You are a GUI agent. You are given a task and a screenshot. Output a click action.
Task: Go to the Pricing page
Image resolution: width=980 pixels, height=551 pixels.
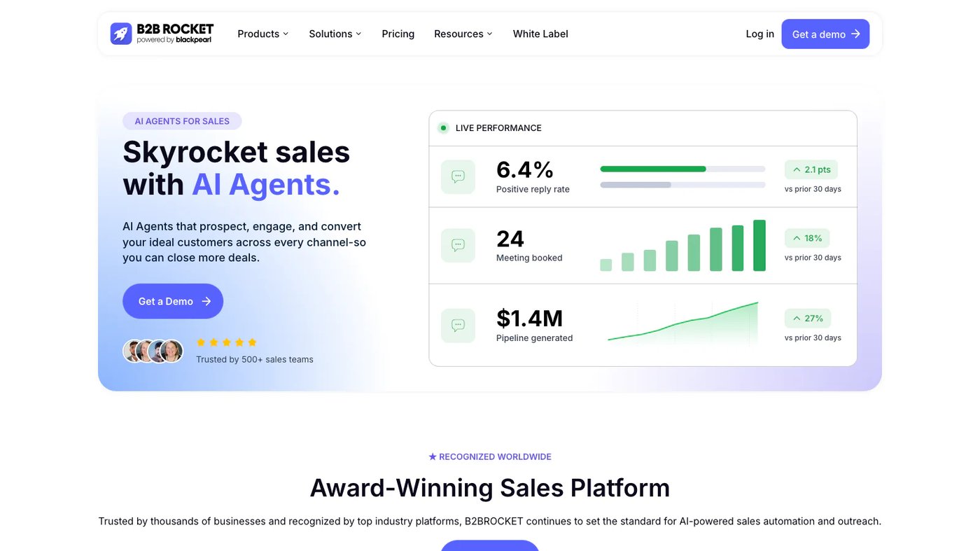tap(398, 34)
